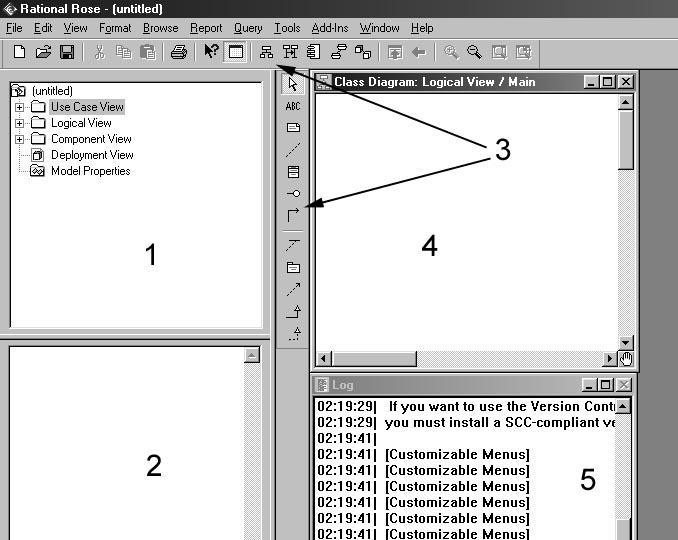Pick the Note tool in the toolbox

[293, 128]
